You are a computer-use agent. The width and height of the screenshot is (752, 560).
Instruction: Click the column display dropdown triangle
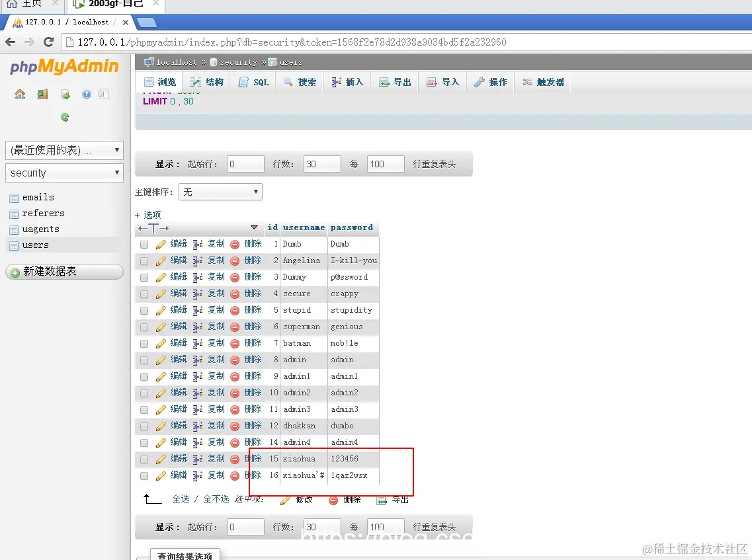[x=254, y=227]
